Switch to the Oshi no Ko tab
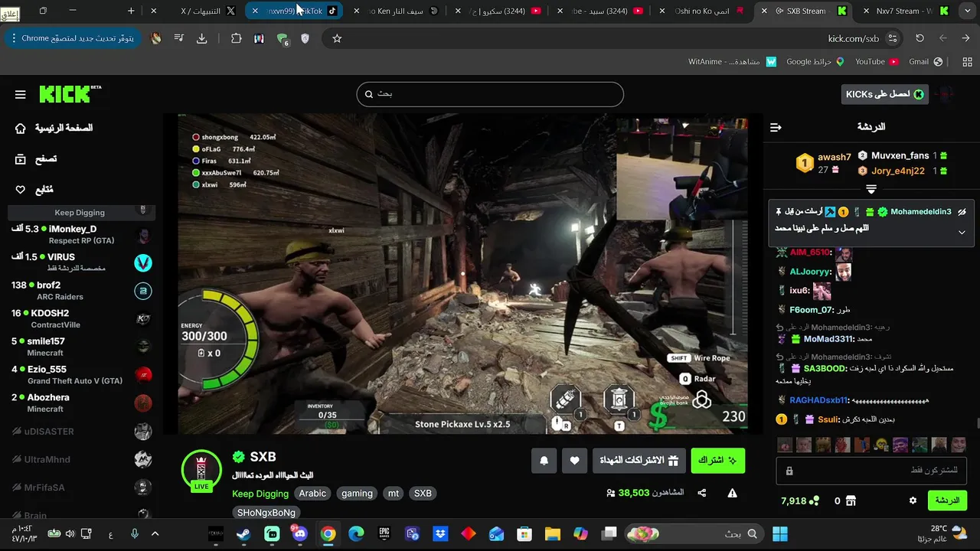The image size is (980, 551). coord(702,11)
